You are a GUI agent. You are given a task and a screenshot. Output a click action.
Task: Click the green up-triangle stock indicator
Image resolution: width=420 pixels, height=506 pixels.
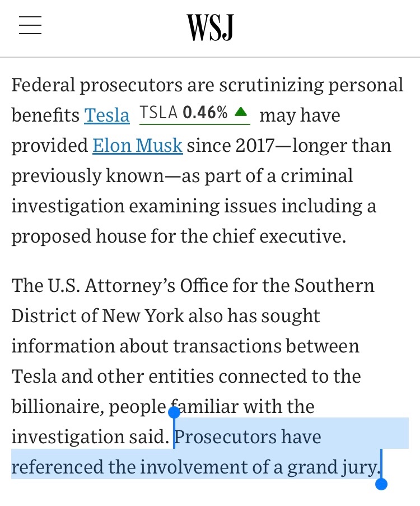click(x=241, y=112)
